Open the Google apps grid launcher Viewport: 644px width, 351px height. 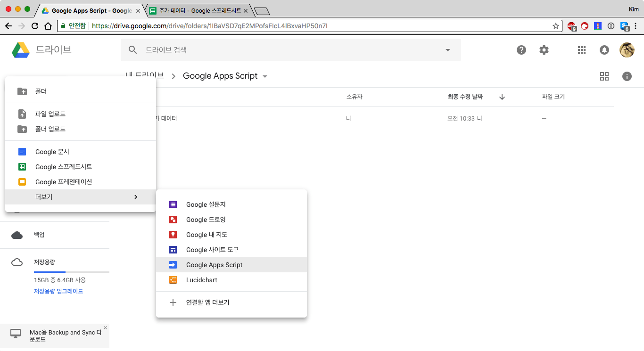click(x=581, y=50)
